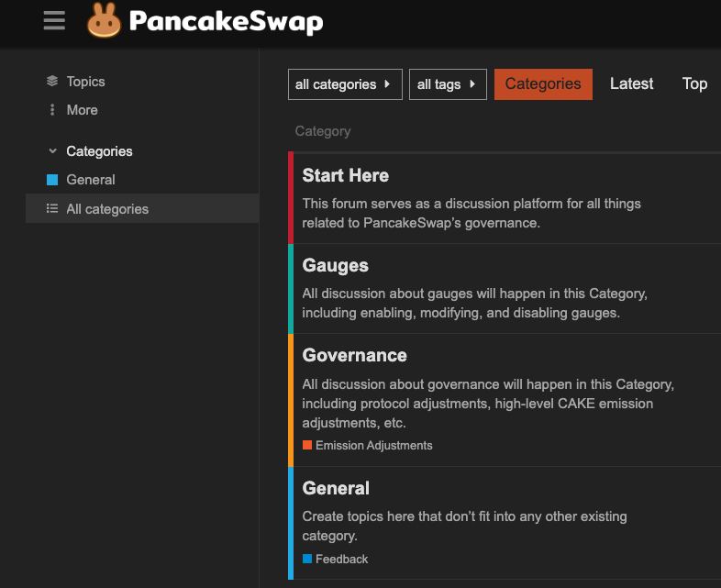Switch to the Latest tab
The height and width of the screenshot is (588, 721).
coord(631,83)
